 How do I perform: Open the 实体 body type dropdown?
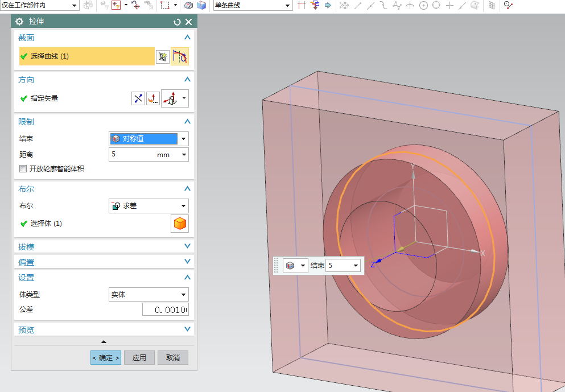183,295
